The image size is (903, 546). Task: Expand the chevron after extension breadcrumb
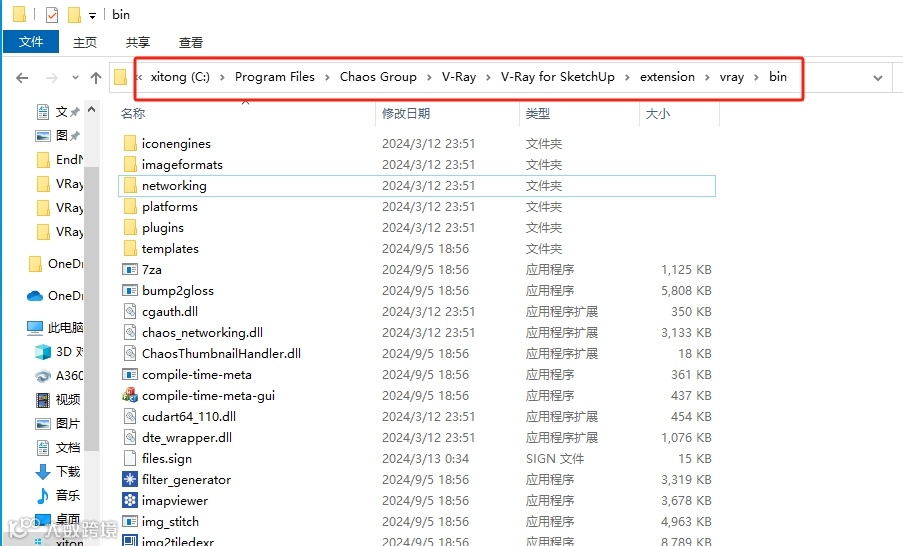[707, 78]
